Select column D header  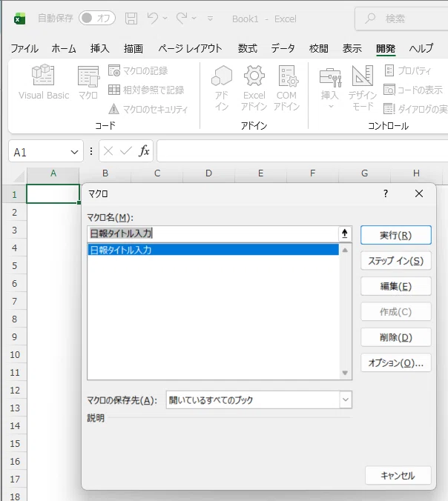coord(208,173)
